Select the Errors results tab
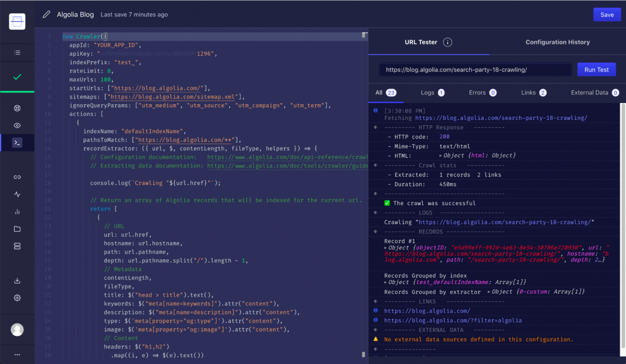 483,93
